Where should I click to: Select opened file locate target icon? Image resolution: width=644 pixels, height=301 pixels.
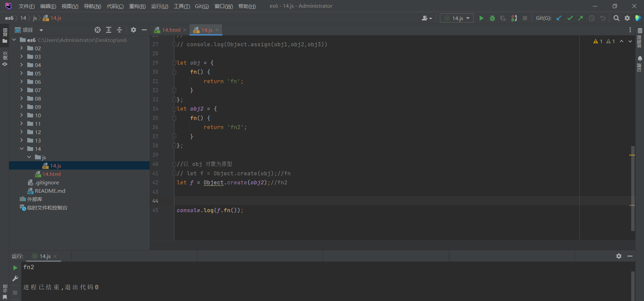[98, 30]
